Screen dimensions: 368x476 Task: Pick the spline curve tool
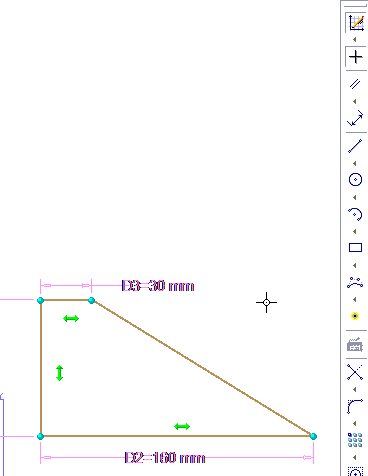point(355,282)
